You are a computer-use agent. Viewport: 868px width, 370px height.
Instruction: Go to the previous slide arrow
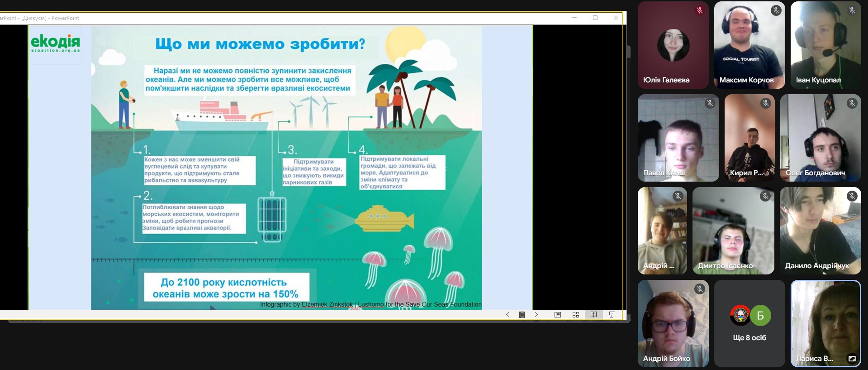click(x=508, y=315)
